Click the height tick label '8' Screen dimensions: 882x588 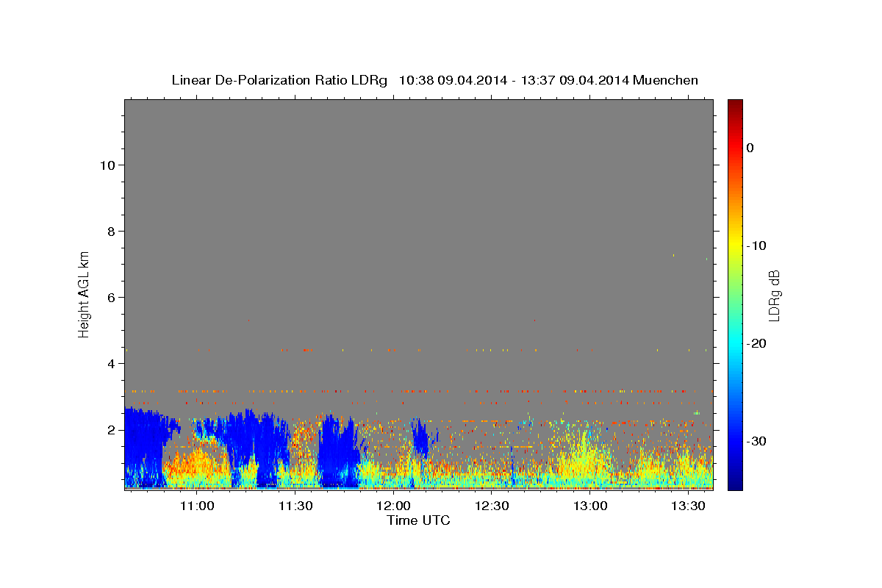coord(111,232)
